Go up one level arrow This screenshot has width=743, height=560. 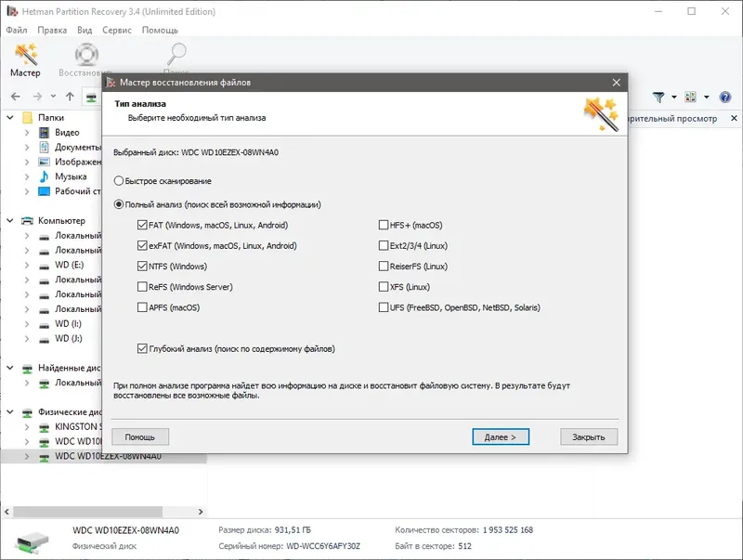[71, 97]
